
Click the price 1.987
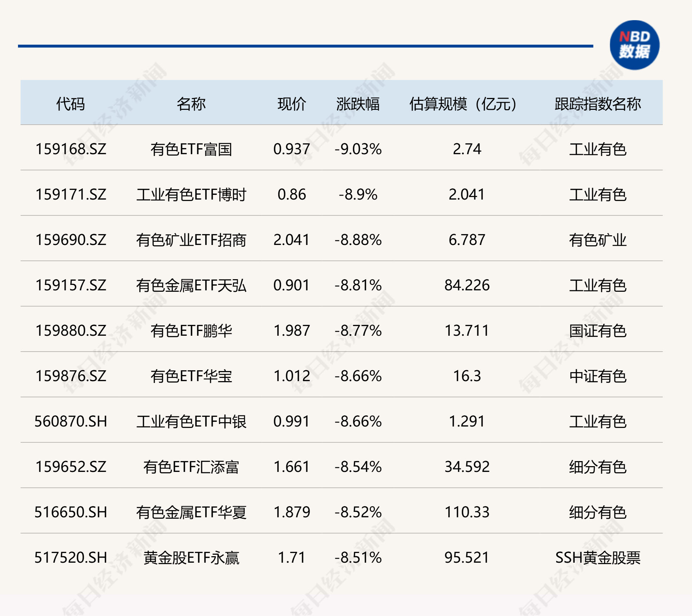pos(292,331)
